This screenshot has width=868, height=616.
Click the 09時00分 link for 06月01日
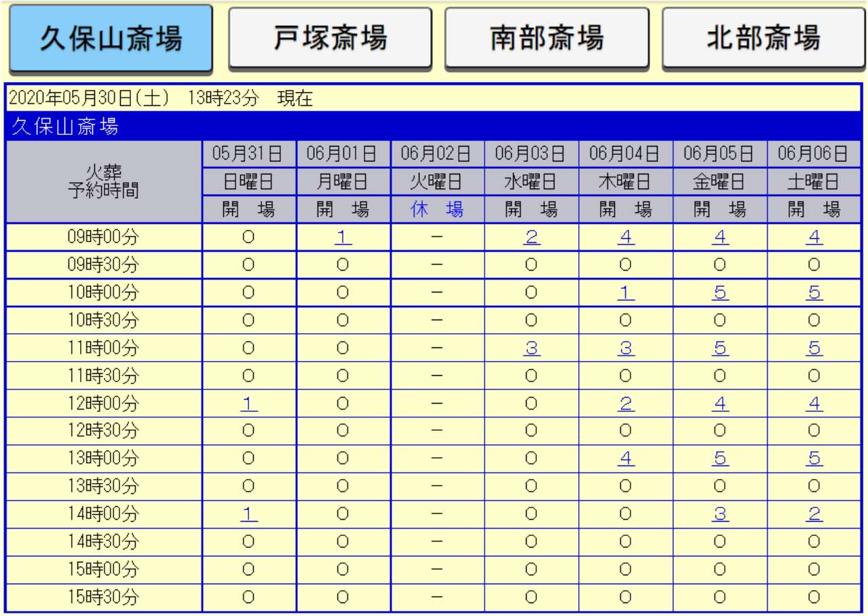tap(343, 237)
